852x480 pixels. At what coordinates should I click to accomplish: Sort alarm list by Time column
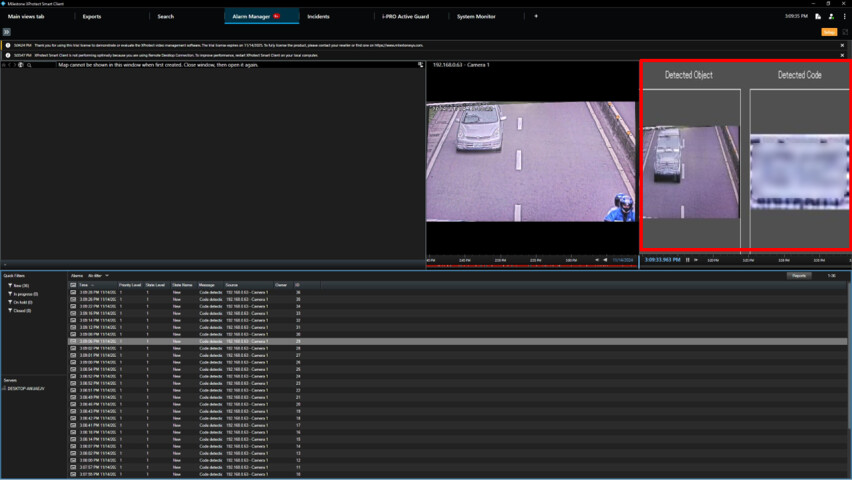coord(83,285)
